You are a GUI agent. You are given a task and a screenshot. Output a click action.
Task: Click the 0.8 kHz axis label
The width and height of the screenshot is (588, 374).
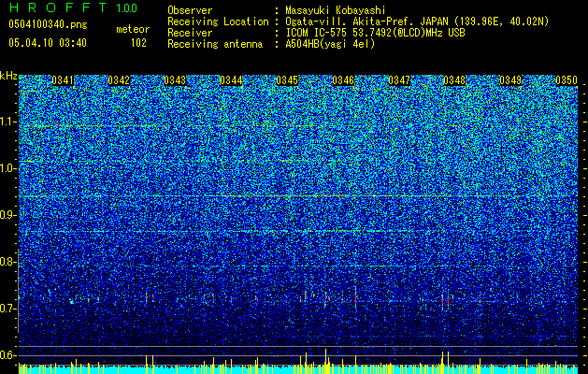coord(7,262)
